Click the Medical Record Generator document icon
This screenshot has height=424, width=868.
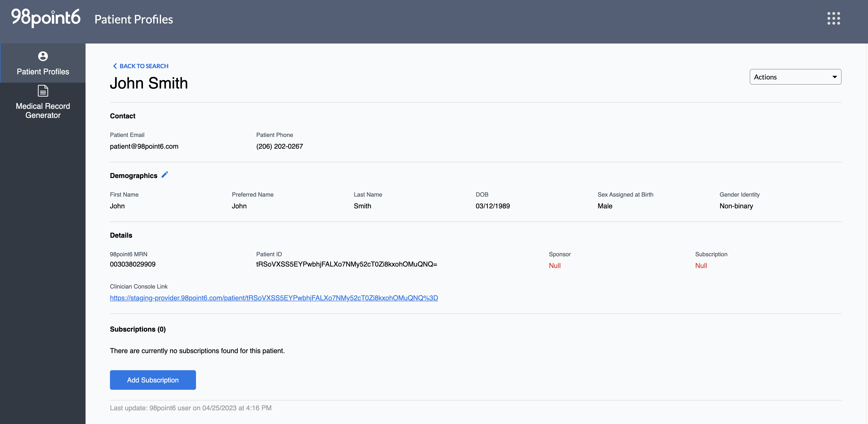(x=43, y=91)
